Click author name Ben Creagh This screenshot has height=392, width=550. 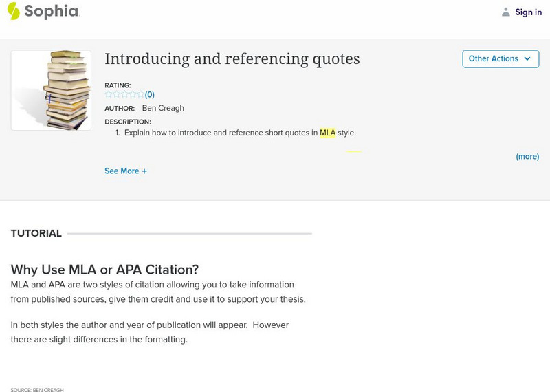[163, 108]
